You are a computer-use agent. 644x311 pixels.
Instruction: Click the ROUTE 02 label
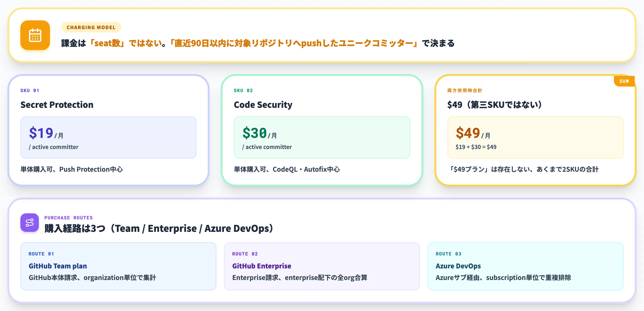pos(245,254)
